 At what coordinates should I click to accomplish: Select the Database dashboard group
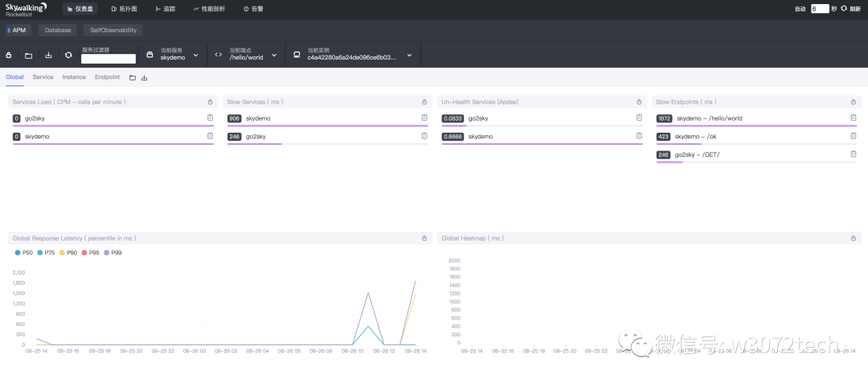point(58,30)
